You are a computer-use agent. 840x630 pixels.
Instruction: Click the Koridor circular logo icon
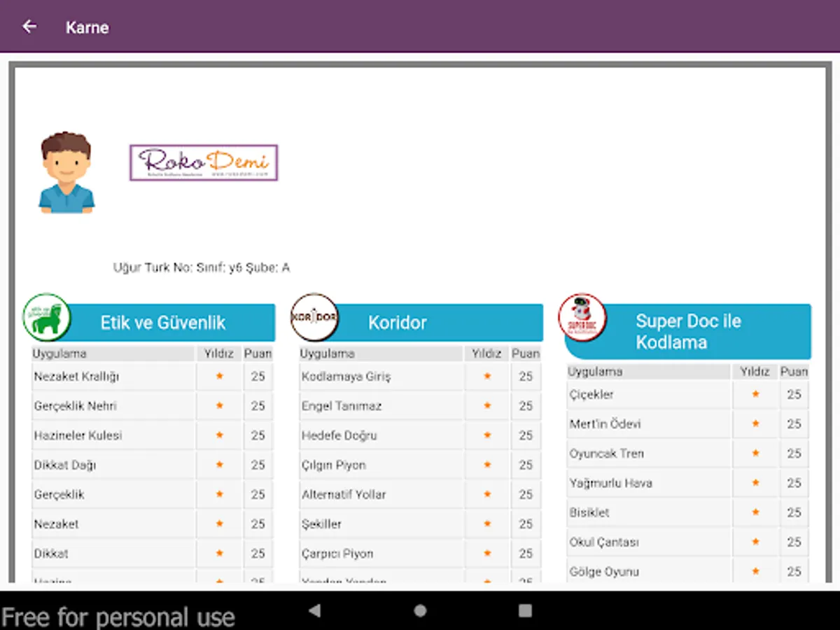(x=316, y=320)
